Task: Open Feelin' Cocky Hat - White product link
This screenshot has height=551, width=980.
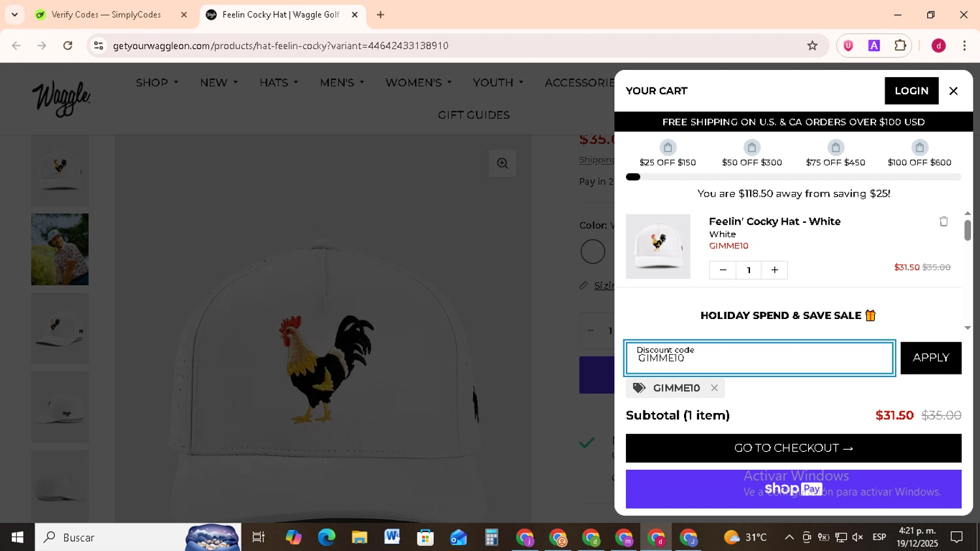Action: point(775,222)
